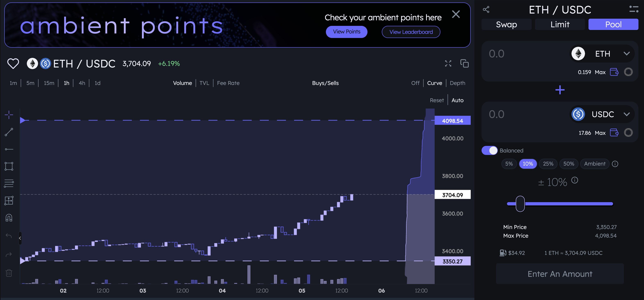Image resolution: width=644 pixels, height=300 pixels.
Task: Click the Auto reset button on chart
Action: point(457,100)
